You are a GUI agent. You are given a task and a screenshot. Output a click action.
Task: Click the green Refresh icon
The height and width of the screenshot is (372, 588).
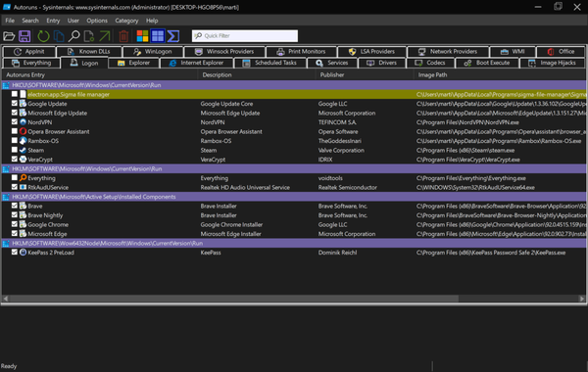coord(43,36)
